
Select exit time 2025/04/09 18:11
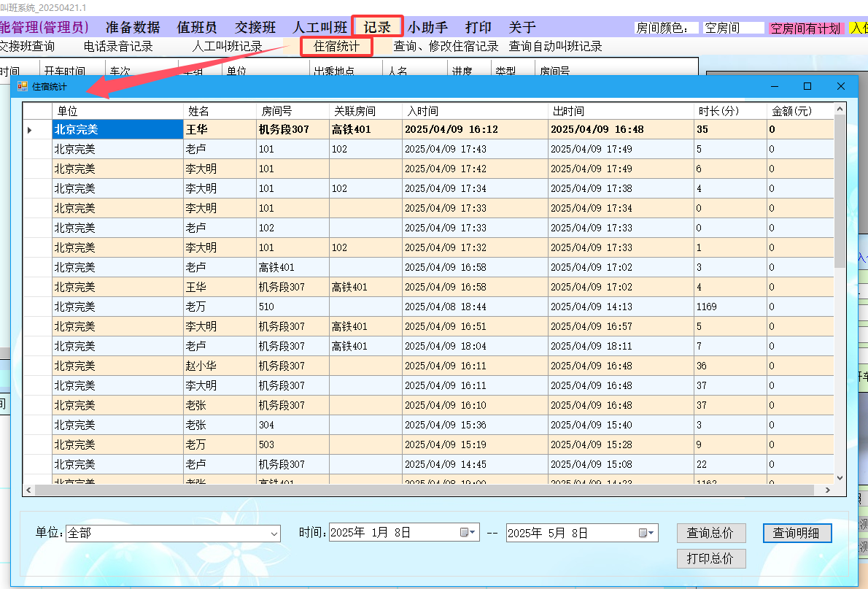tap(621, 346)
